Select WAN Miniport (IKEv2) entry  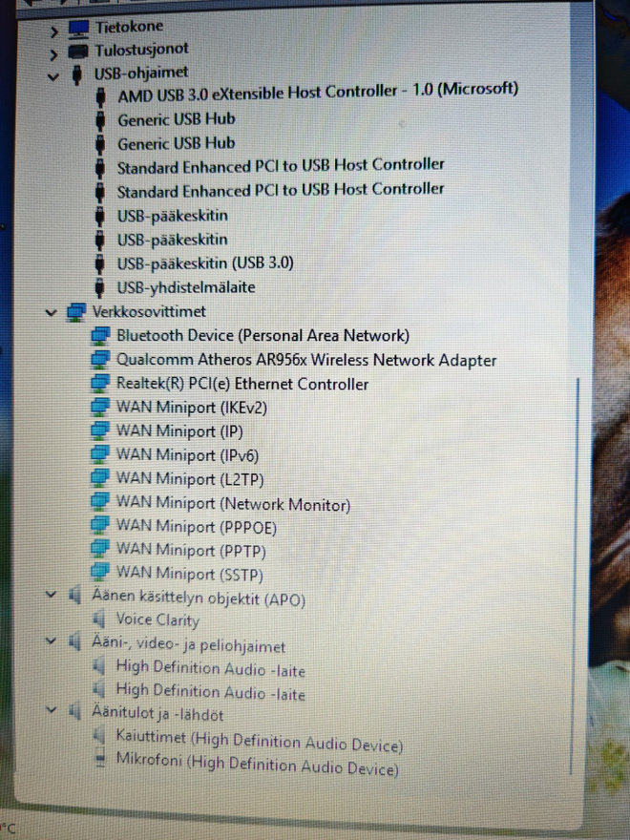click(x=192, y=408)
